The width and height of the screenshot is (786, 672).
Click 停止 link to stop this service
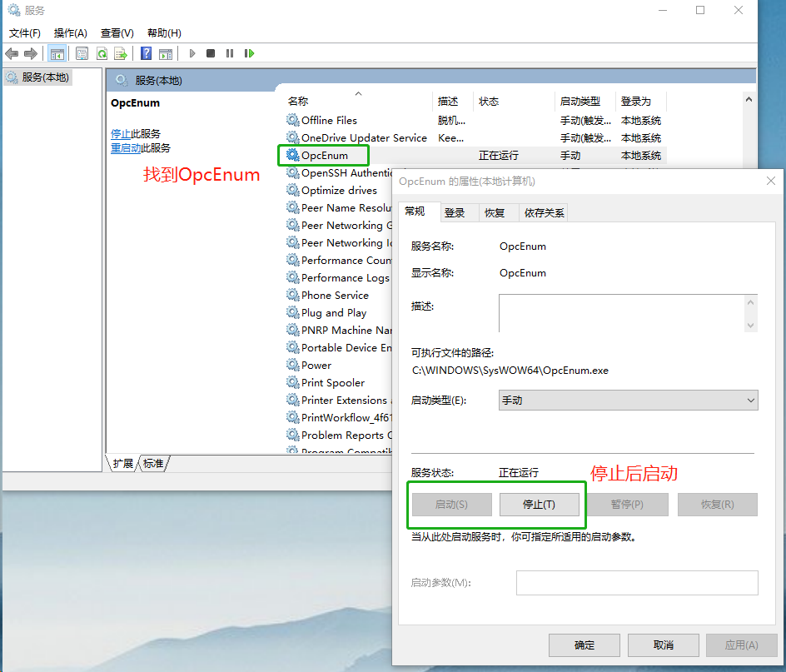point(120,134)
